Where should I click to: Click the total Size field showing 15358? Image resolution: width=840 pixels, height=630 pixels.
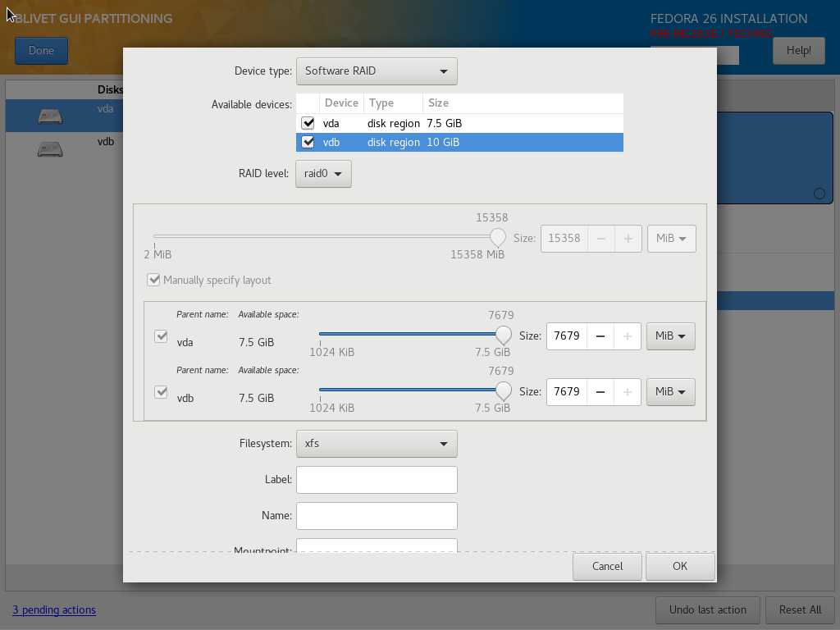[x=564, y=239]
